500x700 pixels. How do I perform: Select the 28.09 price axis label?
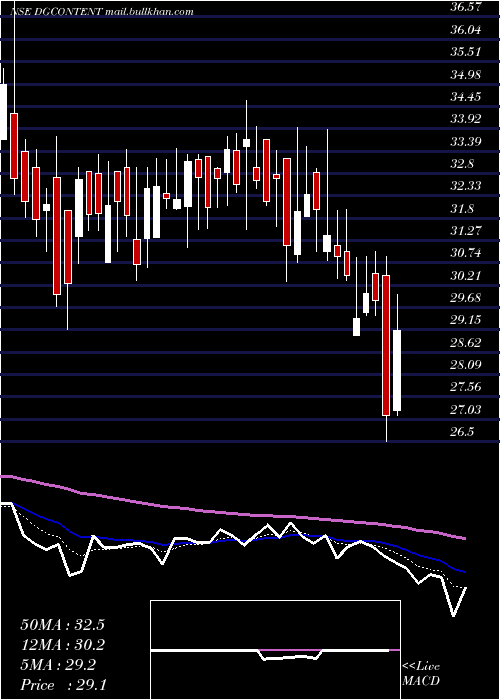point(466,365)
